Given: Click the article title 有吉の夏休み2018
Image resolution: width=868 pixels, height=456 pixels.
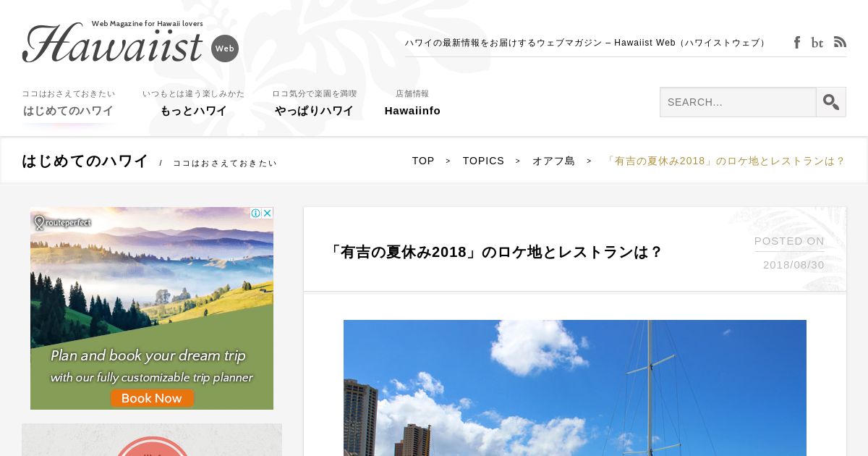Looking at the screenshot, I should [495, 252].
